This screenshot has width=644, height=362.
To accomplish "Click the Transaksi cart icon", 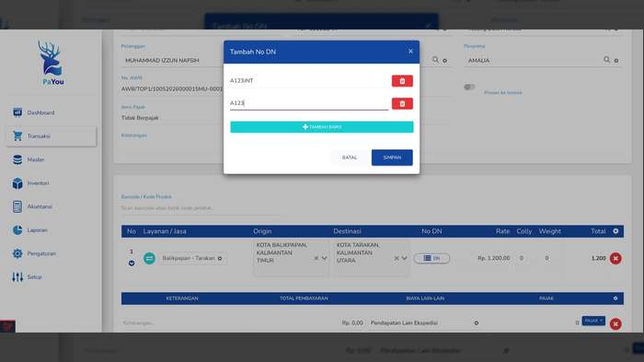I will tap(17, 135).
